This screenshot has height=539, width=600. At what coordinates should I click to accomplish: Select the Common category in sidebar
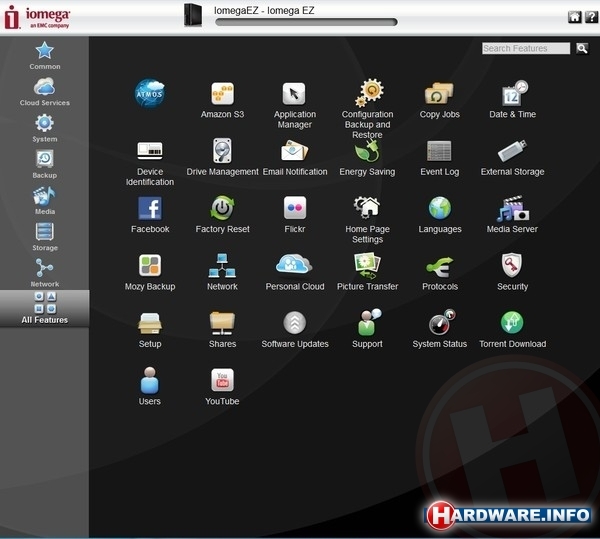pos(45,55)
